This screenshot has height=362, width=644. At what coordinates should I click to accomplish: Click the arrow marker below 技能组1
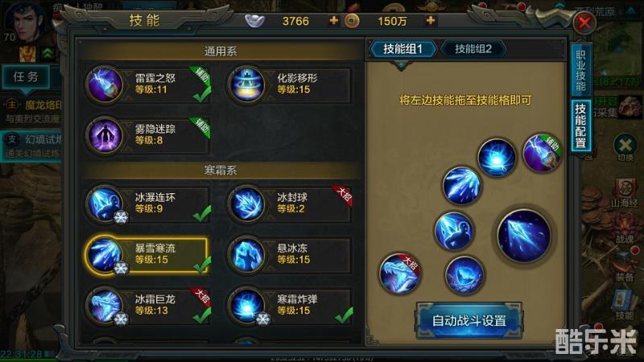[401, 64]
